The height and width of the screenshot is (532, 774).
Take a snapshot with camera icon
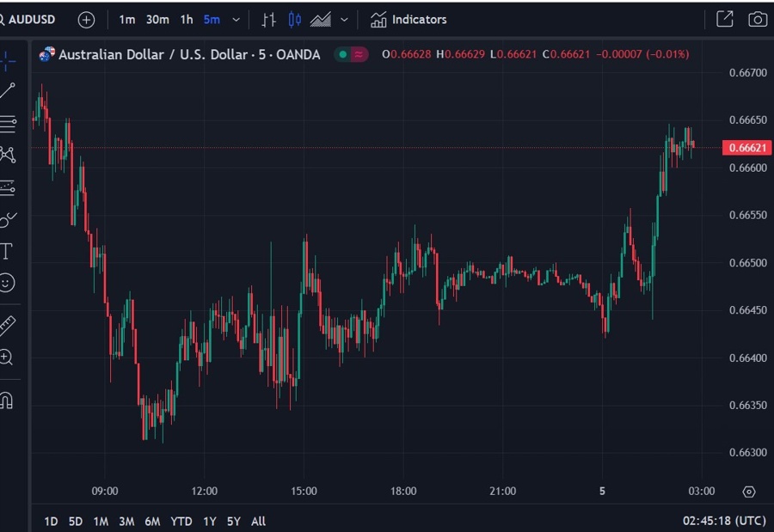757,20
